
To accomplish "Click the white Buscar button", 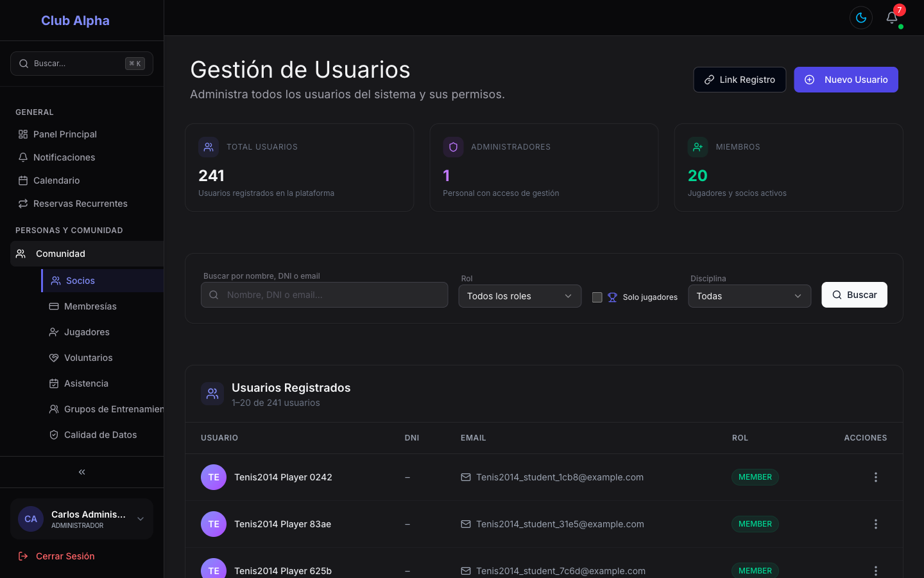I will pyautogui.click(x=854, y=295).
